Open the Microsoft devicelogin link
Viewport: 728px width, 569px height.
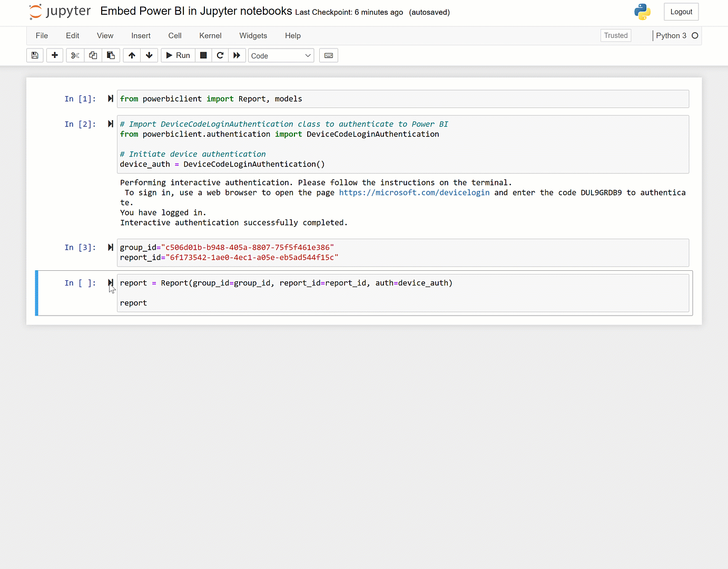click(414, 192)
